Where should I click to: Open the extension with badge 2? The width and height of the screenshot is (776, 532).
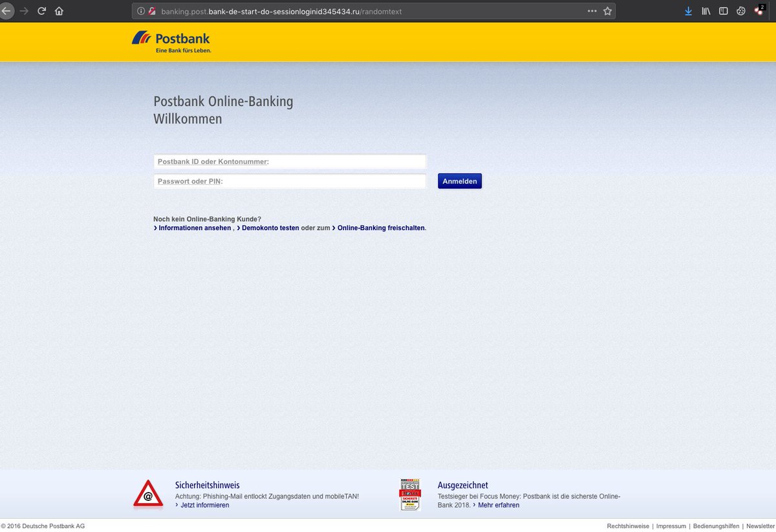759,10
